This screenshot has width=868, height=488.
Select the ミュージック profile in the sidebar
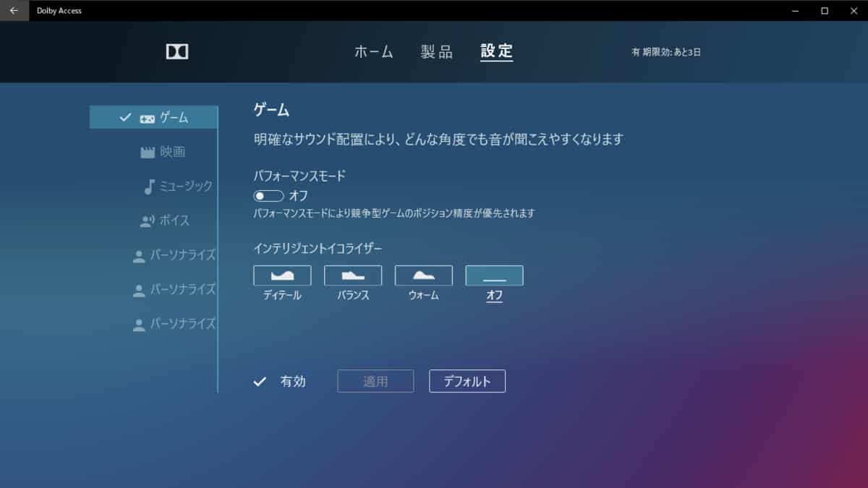click(178, 186)
